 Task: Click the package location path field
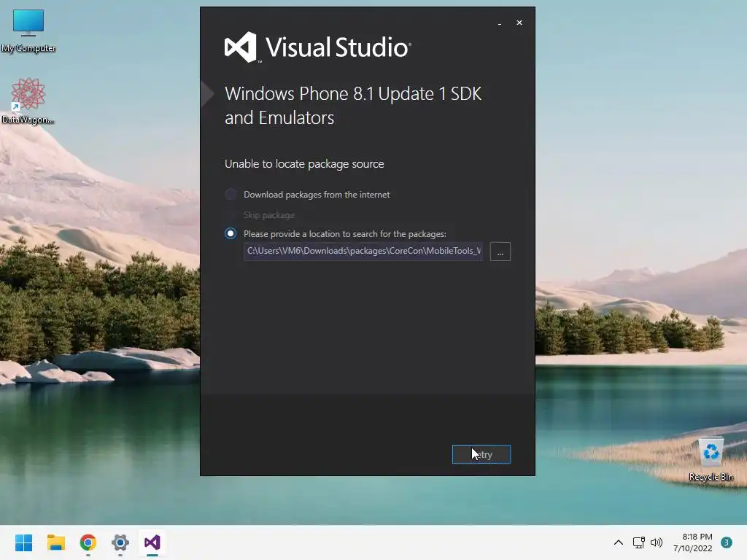pos(363,252)
